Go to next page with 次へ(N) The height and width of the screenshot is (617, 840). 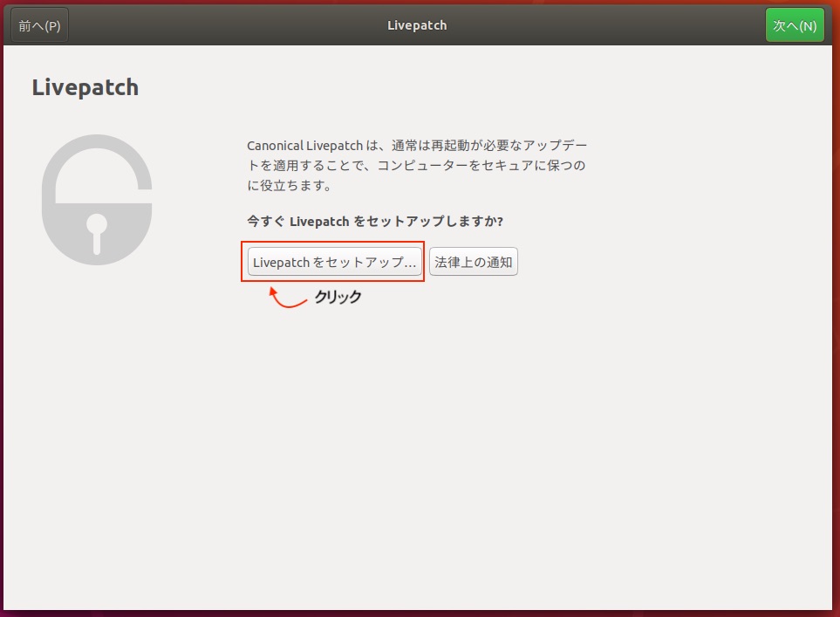coord(795,25)
